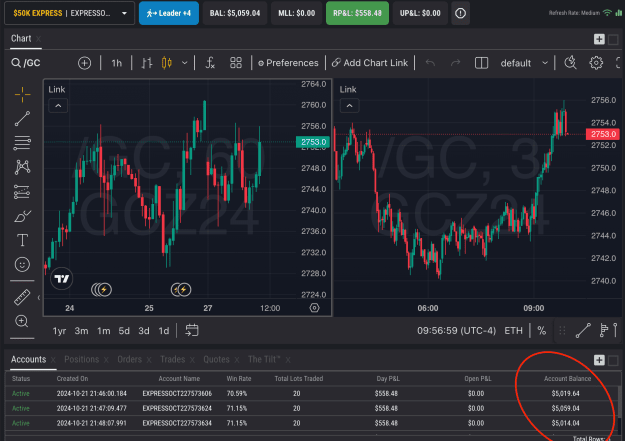Change the 1h timeframe interval
Screen dimensions: 625x441
click(116, 63)
